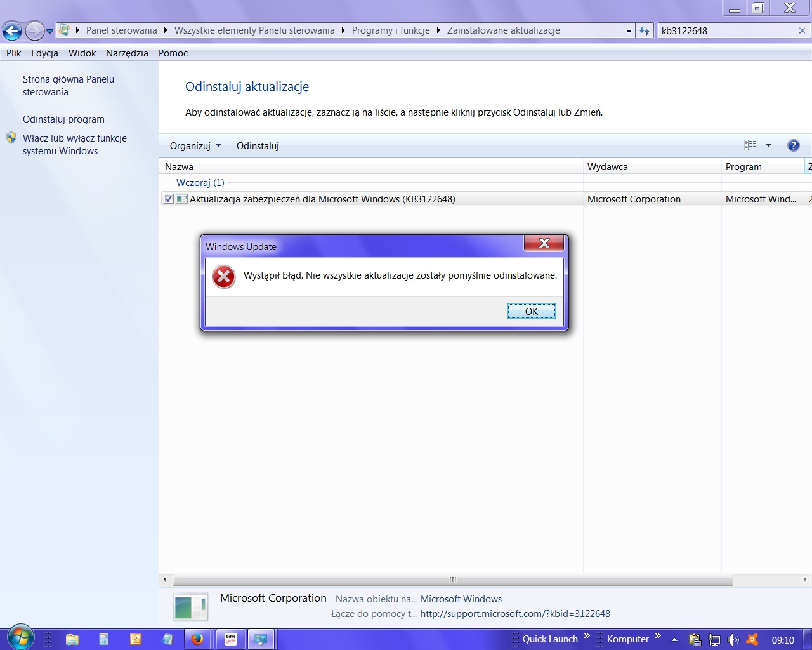Click the 09:10 clock
Image resolution: width=812 pixels, height=650 pixels.
(783, 640)
